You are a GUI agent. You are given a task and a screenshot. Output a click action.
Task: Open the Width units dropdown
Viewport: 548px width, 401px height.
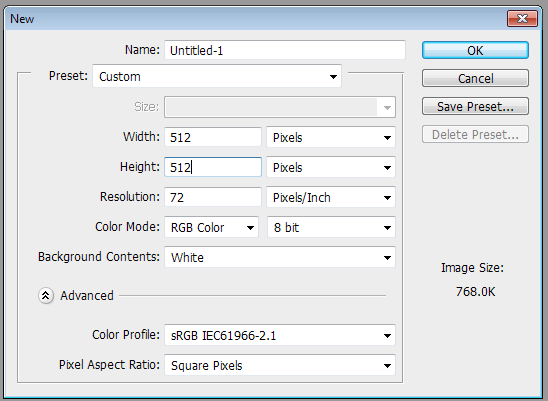(331, 137)
